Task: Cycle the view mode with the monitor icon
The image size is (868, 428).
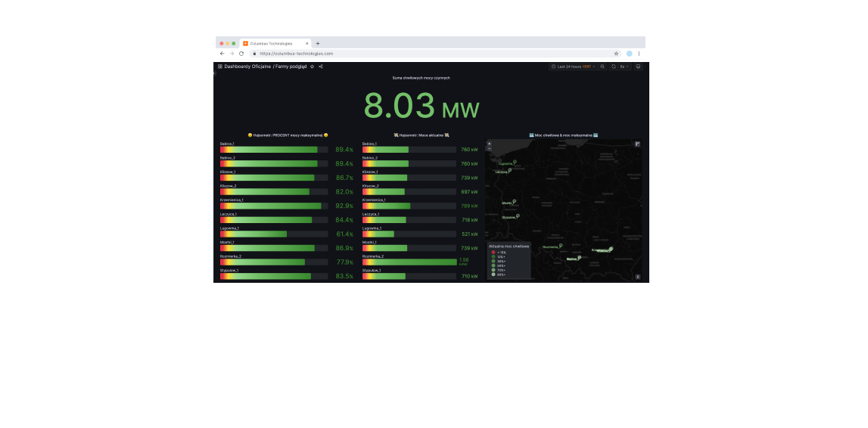Action: click(638, 67)
